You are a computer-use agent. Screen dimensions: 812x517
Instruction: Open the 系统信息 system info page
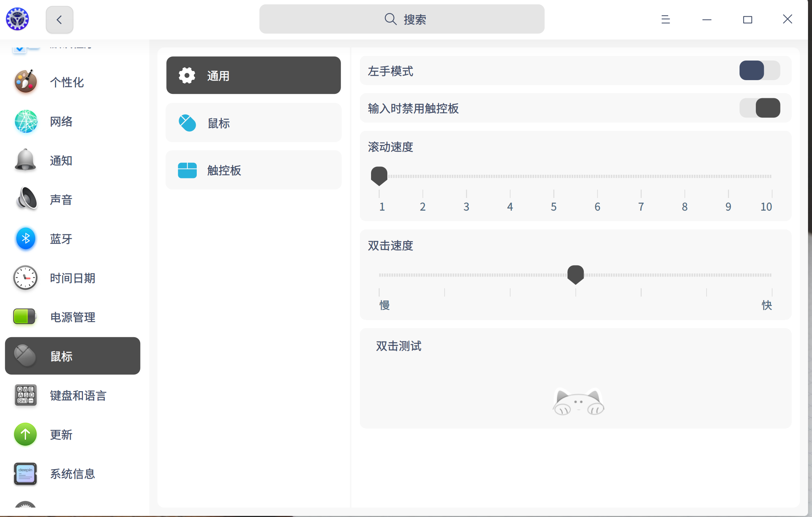click(x=72, y=474)
